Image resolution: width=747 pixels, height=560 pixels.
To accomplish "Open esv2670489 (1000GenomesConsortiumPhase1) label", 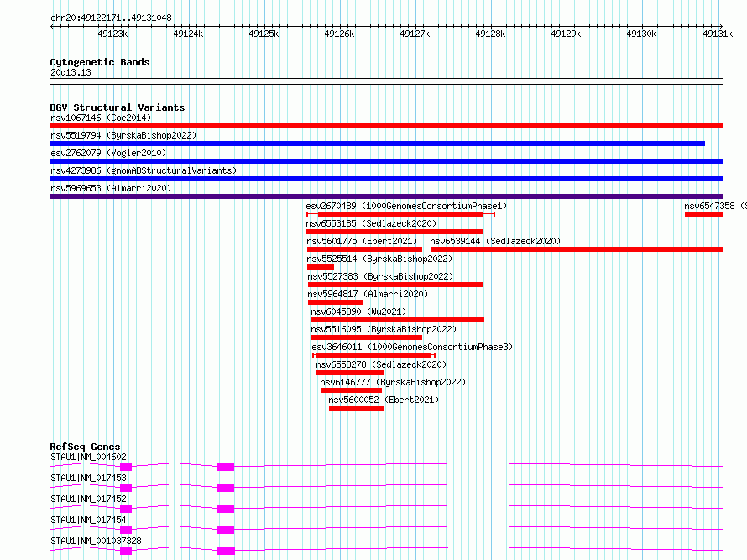I will point(406,206).
